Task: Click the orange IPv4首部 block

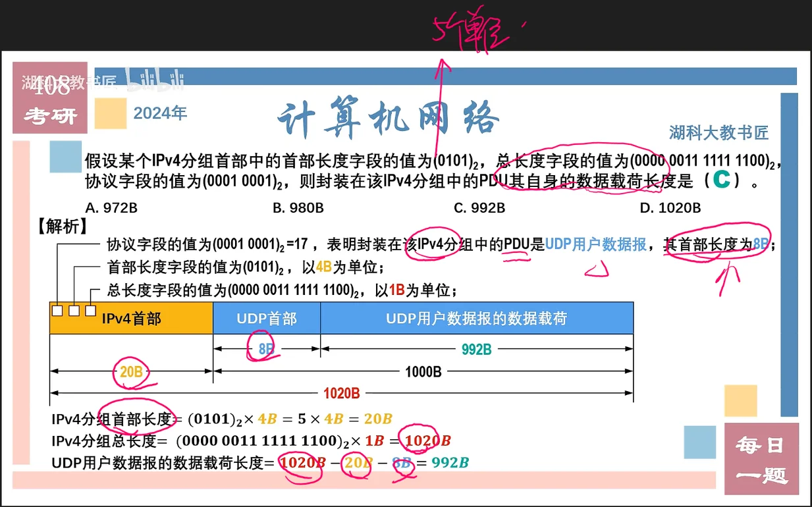Action: [x=132, y=319]
